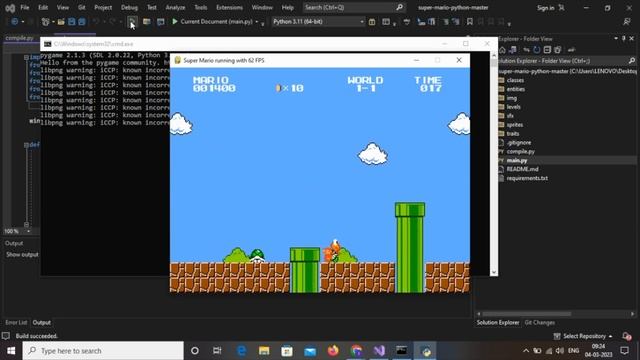Click the Home icon in Solution Explorer toolbar
This screenshot has height=360, width=640.
(x=502, y=50)
